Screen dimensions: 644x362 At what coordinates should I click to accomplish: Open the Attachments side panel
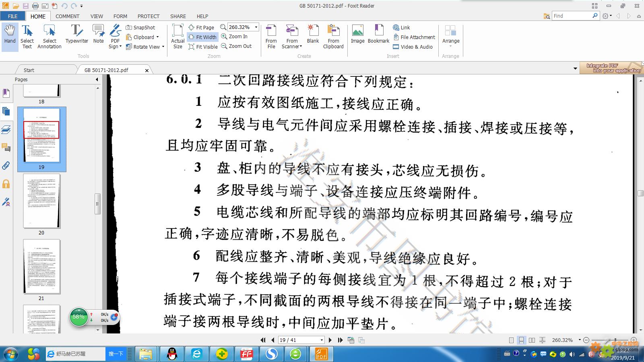tap(6, 166)
